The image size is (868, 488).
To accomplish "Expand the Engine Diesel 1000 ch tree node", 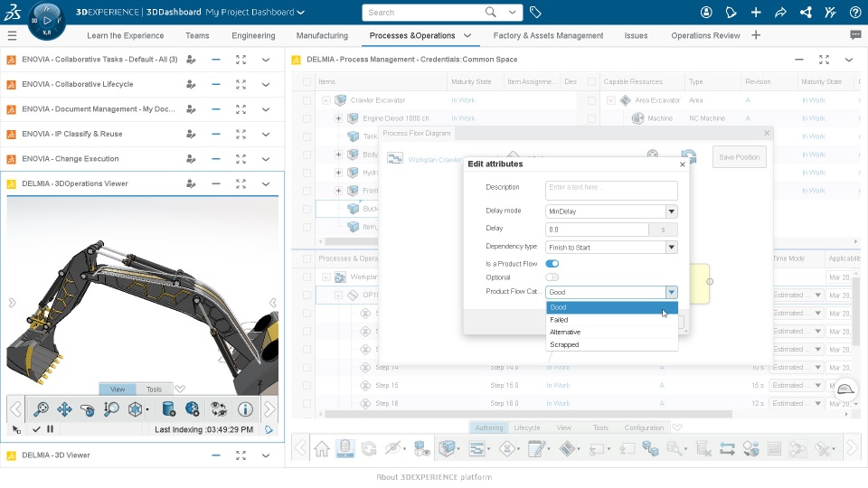I will [x=338, y=118].
